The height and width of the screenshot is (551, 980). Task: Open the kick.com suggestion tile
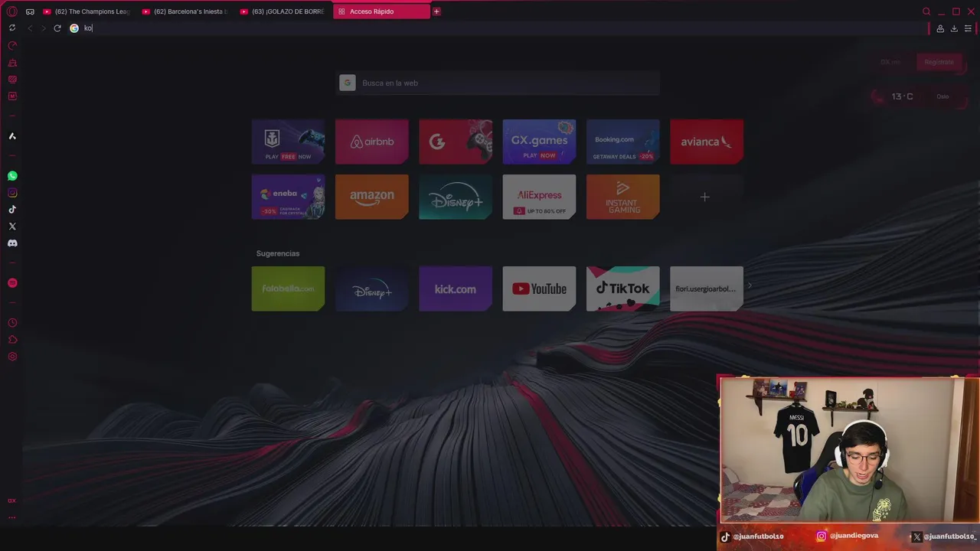coord(455,289)
